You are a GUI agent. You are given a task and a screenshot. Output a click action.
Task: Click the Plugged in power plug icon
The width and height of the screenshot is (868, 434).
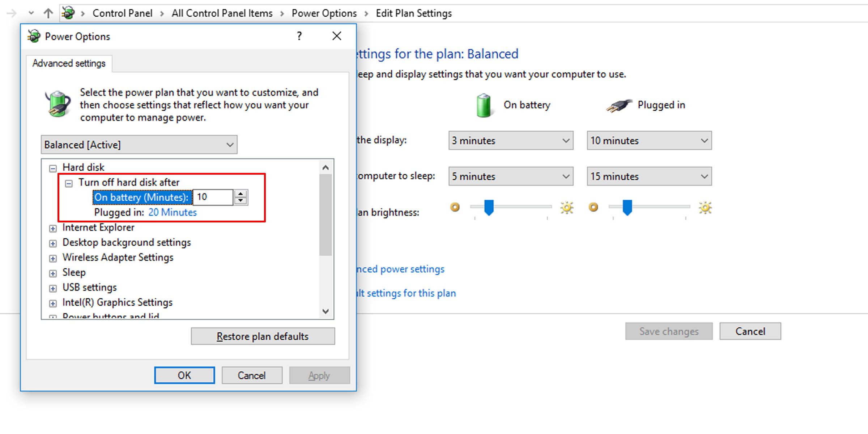618,105
